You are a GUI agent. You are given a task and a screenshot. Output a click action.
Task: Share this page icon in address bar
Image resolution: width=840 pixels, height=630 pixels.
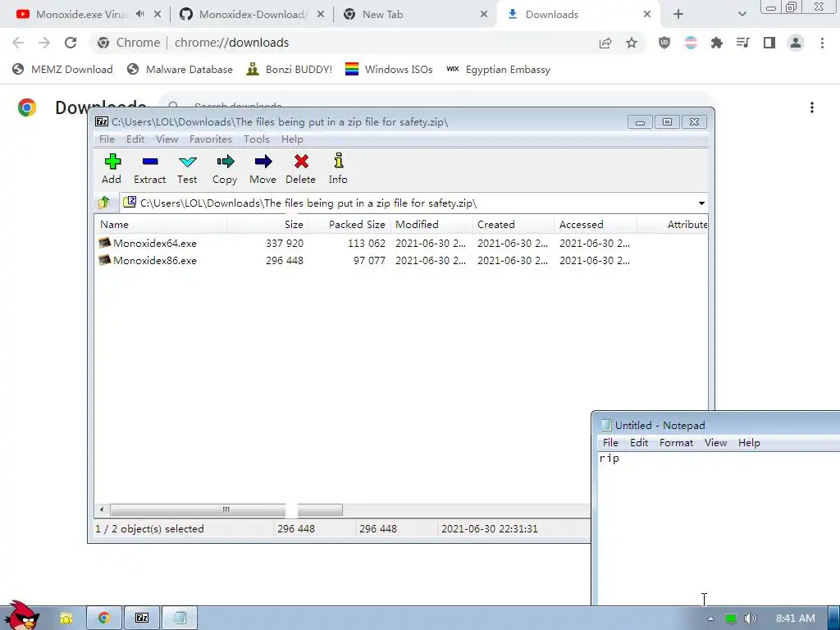[605, 43]
